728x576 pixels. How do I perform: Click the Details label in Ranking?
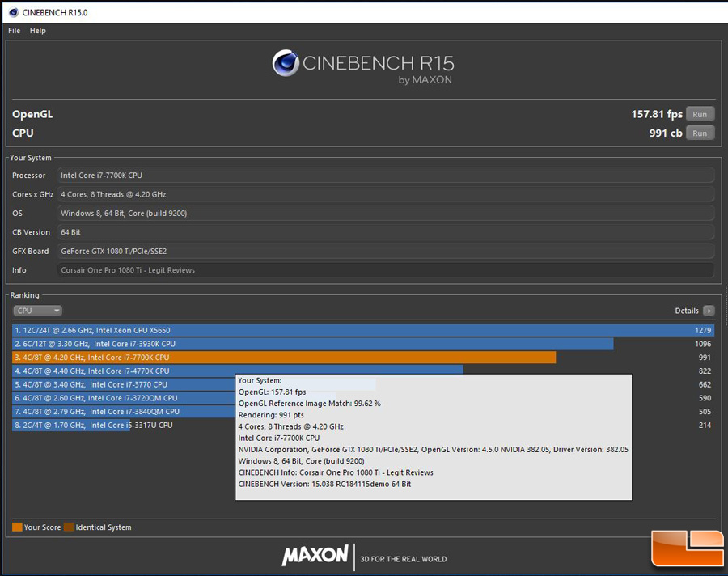click(687, 311)
